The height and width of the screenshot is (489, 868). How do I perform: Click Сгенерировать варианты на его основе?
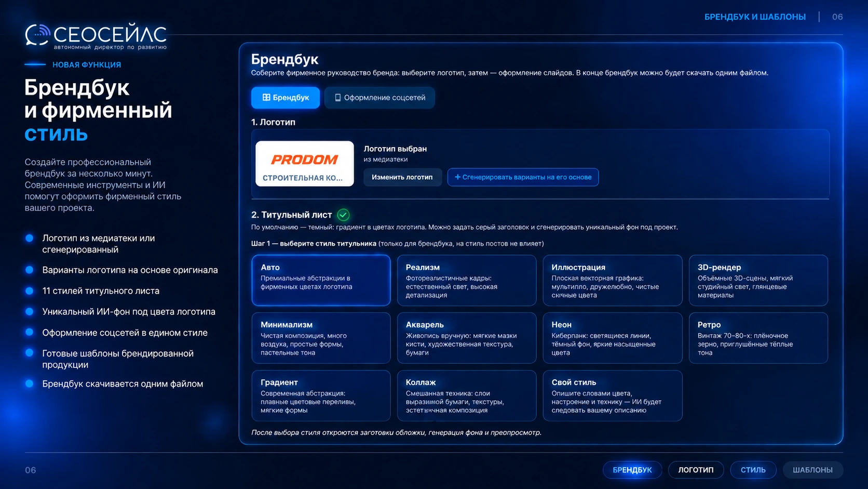pos(523,177)
